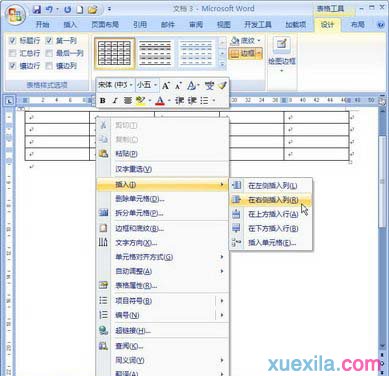
Task: Toggle Italic on the mini toolbar
Action: point(115,100)
